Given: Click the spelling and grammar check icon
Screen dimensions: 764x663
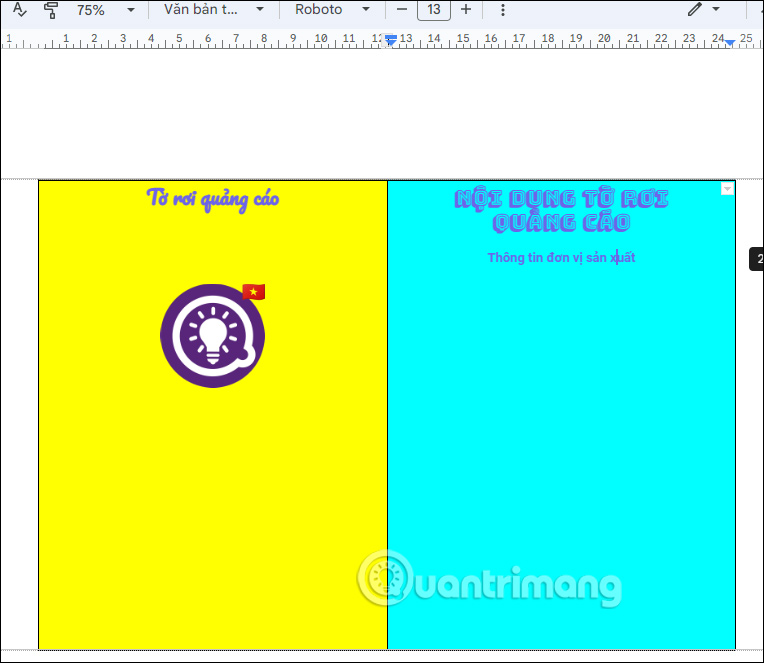Looking at the screenshot, I should tap(19, 9).
